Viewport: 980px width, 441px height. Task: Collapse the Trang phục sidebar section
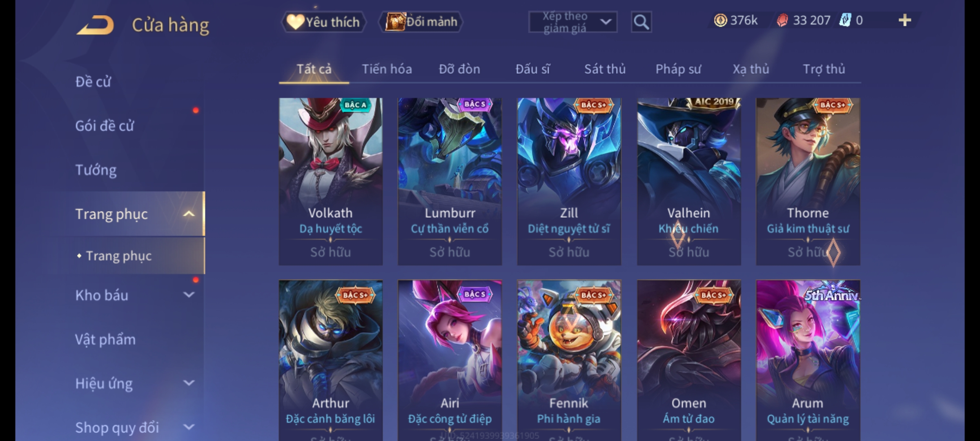189,214
